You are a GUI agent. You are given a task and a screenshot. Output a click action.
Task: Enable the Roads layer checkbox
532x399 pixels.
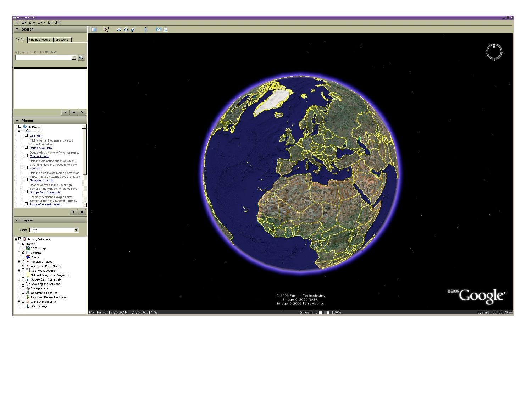pyautogui.click(x=23, y=257)
